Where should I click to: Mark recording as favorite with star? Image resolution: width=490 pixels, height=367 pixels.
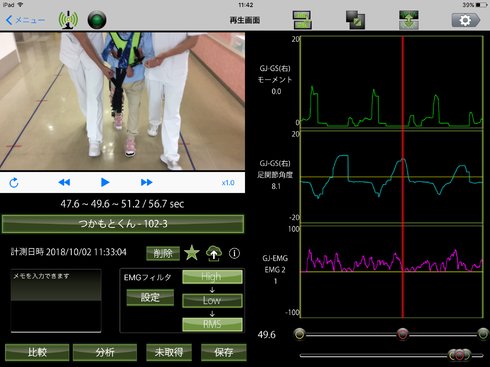[x=192, y=253]
